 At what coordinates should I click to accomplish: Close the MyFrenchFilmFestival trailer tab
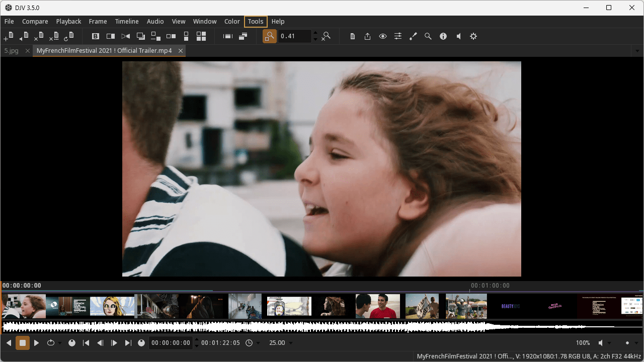[180, 51]
